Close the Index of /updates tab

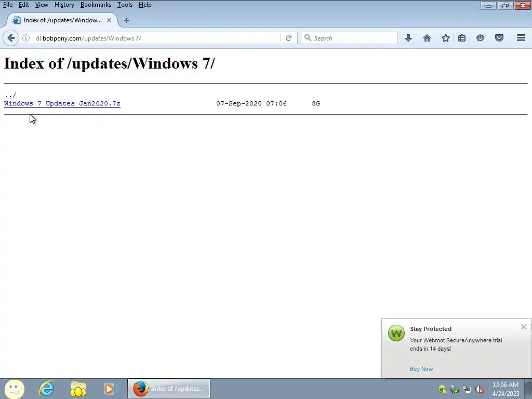click(109, 20)
